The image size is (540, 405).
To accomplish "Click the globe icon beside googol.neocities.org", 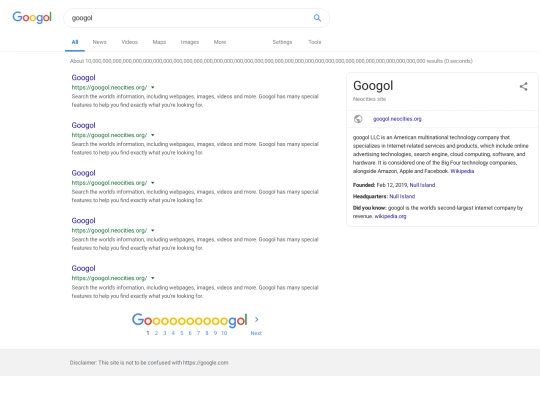I will 358,119.
